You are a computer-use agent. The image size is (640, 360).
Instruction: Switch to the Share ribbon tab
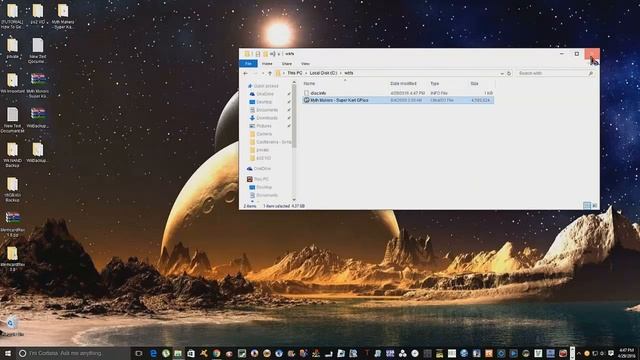coord(287,64)
